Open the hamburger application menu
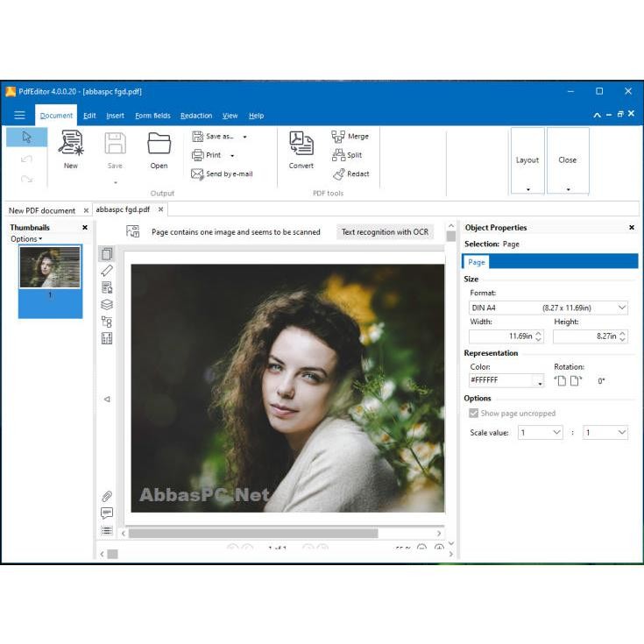The height and width of the screenshot is (644, 644). click(19, 115)
